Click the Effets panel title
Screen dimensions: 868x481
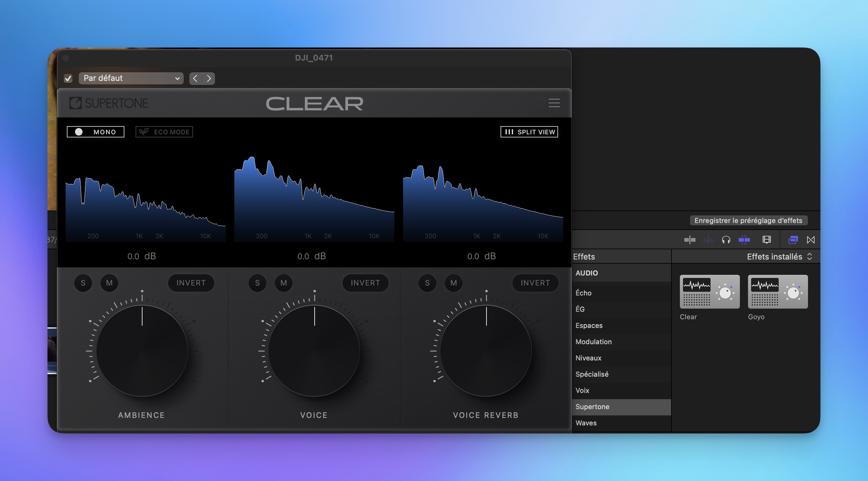(x=584, y=257)
